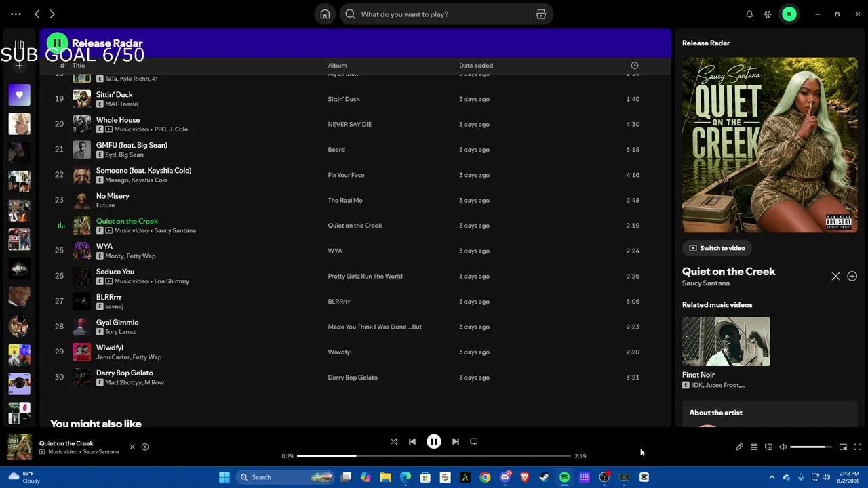Screen dimensions: 868x488
Task: Open artist Jenn Carter
Action: click(111, 357)
